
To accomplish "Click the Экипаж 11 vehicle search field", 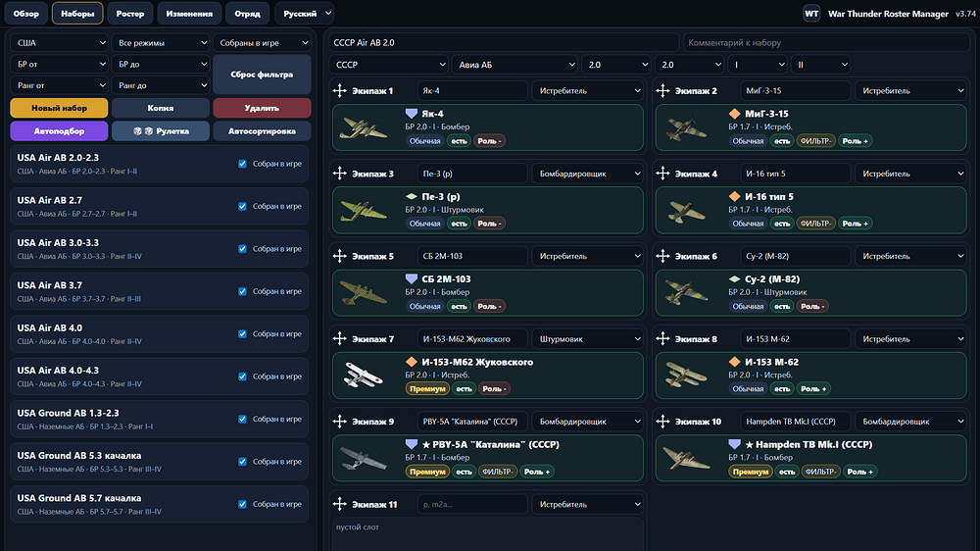I will coord(472,504).
